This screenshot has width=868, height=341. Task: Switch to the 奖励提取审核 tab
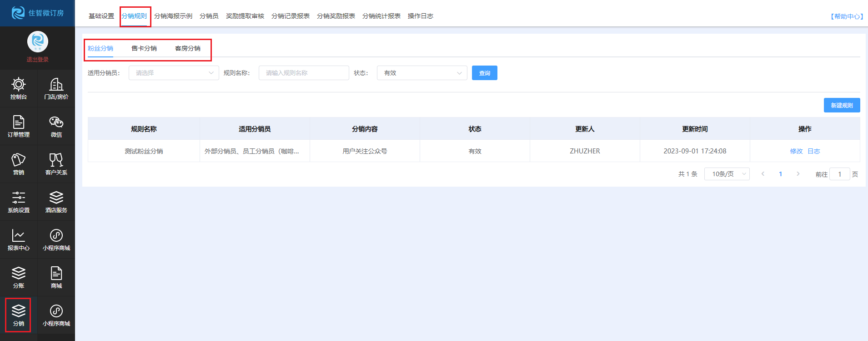pyautogui.click(x=245, y=16)
